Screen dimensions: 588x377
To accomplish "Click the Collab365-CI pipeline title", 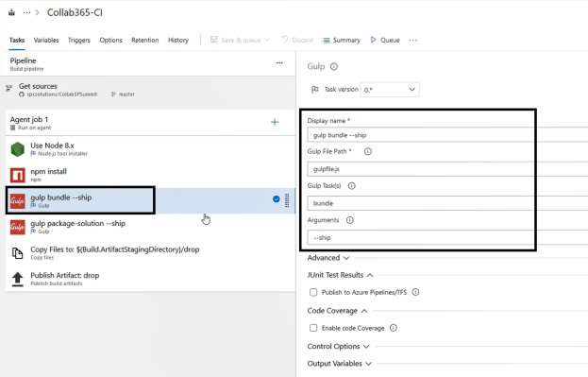I will [75, 12].
